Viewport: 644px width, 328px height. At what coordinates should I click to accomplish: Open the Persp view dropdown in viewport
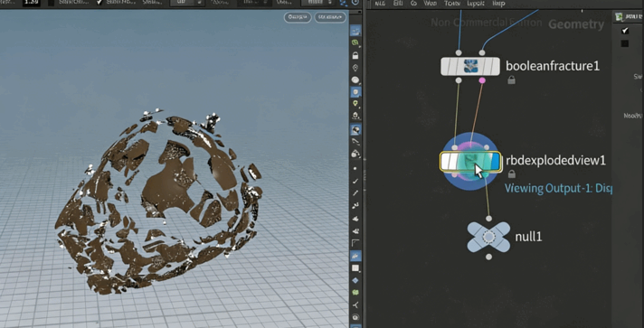(298, 17)
